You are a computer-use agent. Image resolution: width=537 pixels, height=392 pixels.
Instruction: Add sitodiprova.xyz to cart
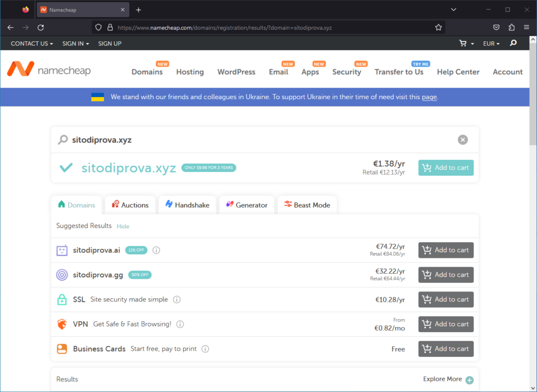pyautogui.click(x=446, y=168)
